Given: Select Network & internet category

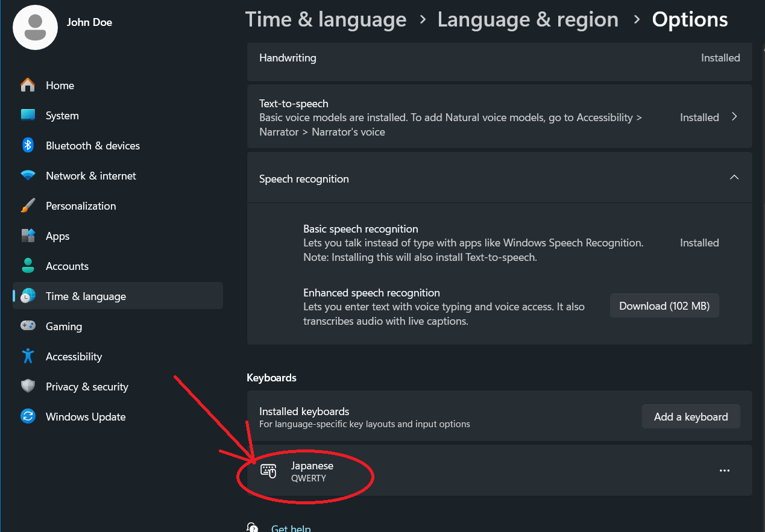Looking at the screenshot, I should 118,176.
